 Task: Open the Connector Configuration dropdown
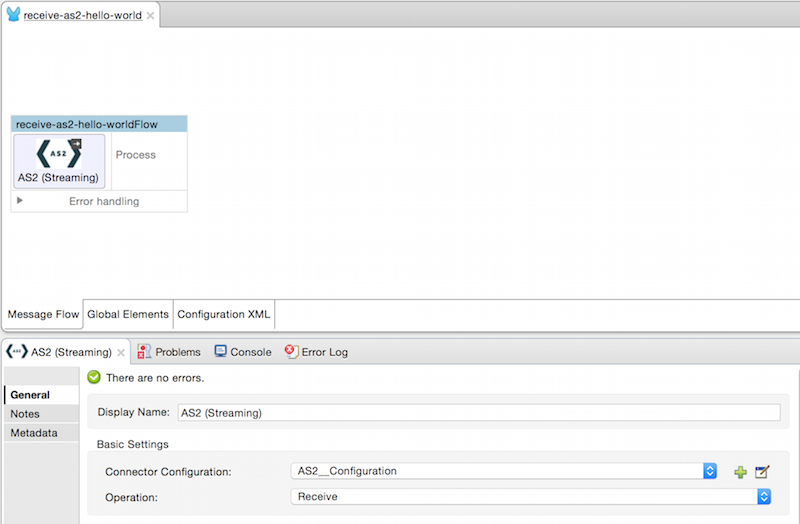(504, 471)
